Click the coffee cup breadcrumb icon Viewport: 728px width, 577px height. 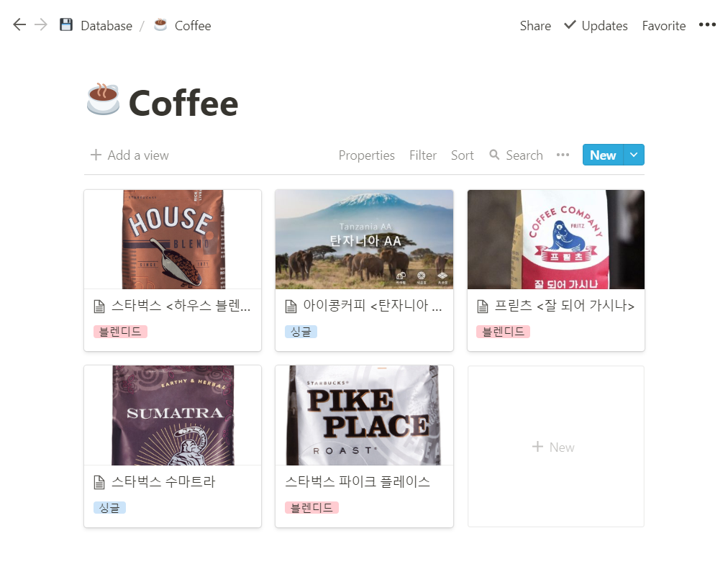pos(160,24)
